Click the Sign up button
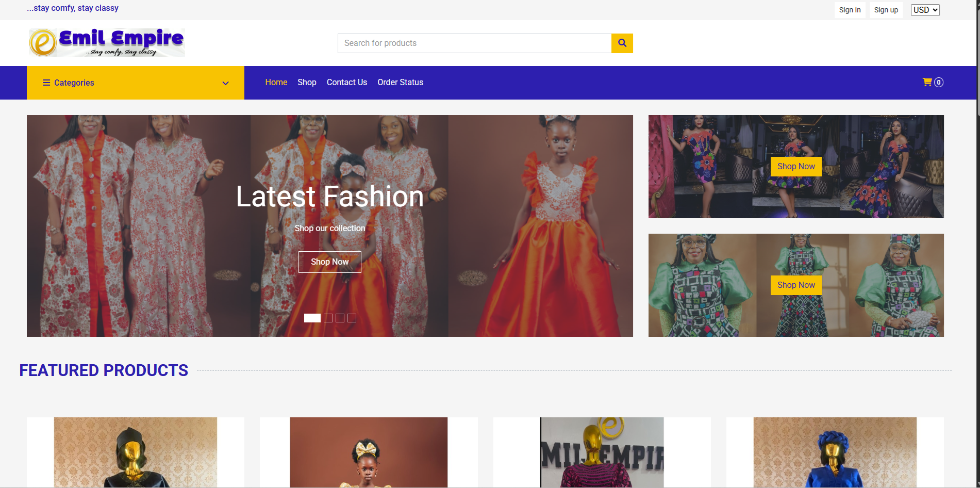Screen dimensions: 980x488 [886, 10]
